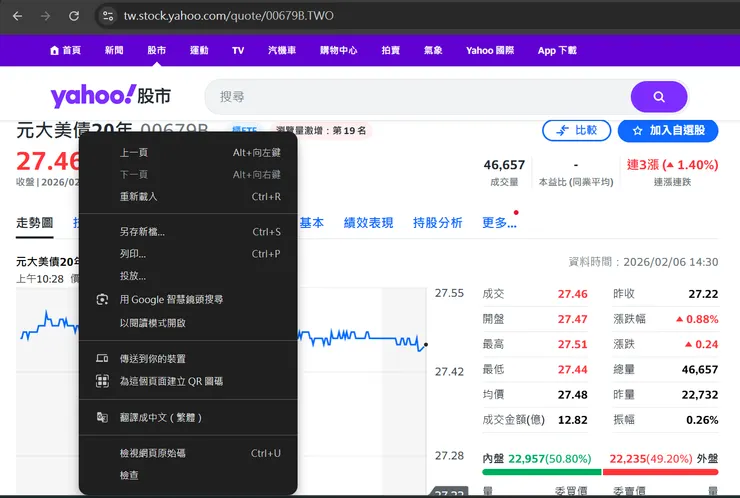Choose 另存新檔 in the context menu
Image resolution: width=740 pixels, height=498 pixels.
(188, 232)
